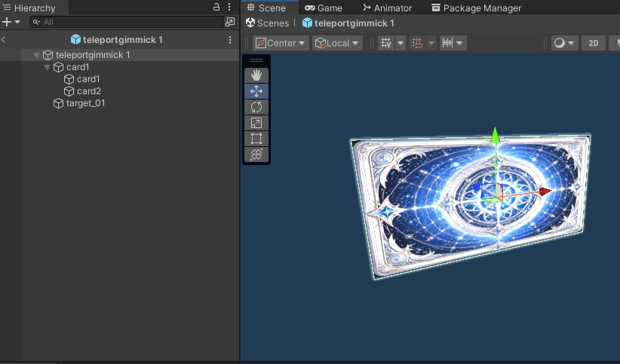
Task: Open search-in-window icon beside search field
Action: coord(230,22)
